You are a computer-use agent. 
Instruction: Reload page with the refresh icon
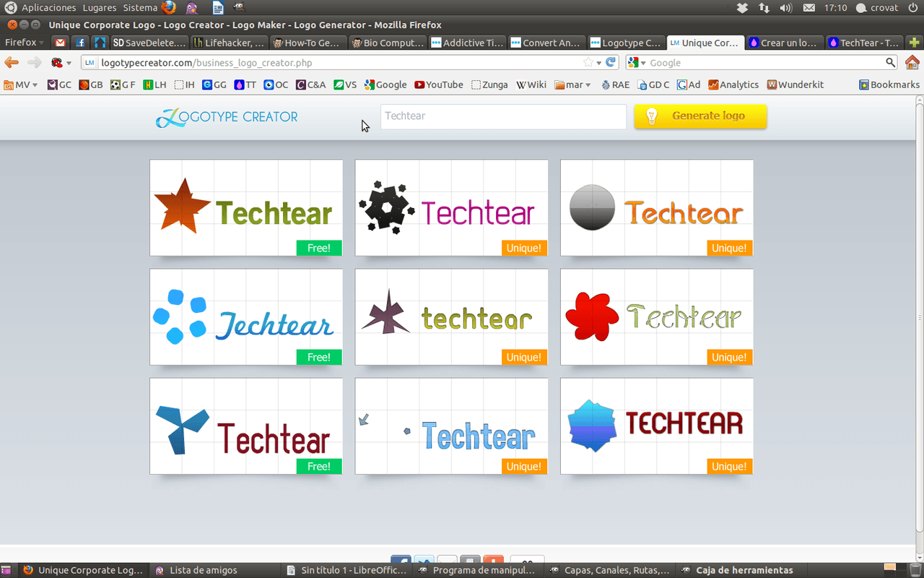tap(611, 63)
